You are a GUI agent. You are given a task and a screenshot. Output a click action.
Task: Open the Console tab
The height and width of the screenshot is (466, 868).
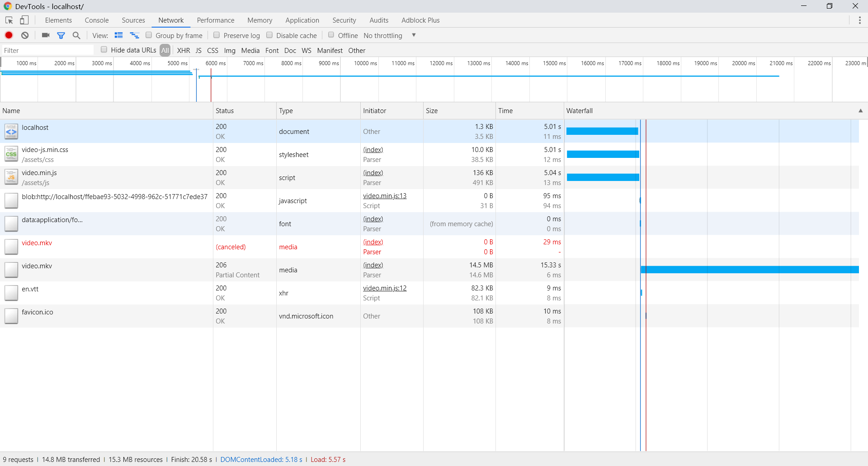[x=97, y=20]
